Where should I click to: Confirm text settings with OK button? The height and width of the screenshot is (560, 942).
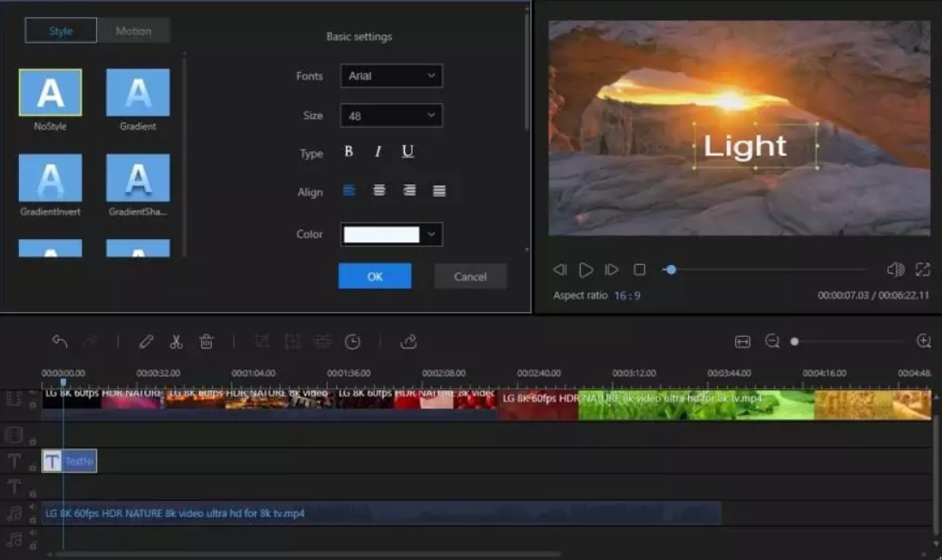(375, 275)
